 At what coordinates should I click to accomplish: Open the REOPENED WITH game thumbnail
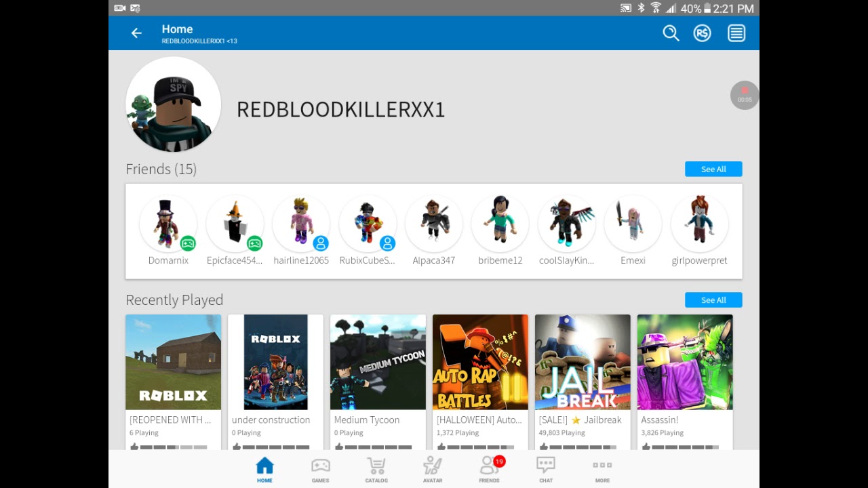click(x=173, y=362)
